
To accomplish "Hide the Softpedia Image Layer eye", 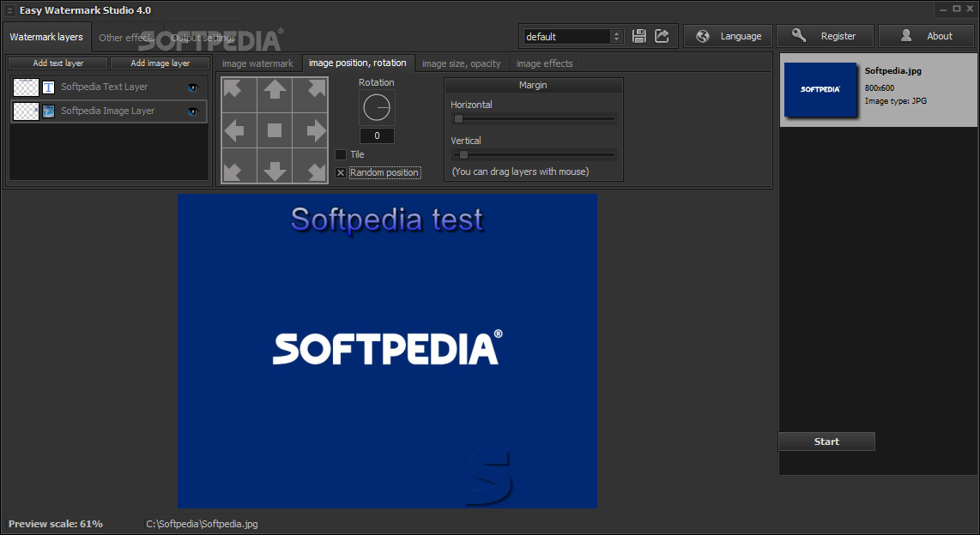I will pyautogui.click(x=192, y=111).
